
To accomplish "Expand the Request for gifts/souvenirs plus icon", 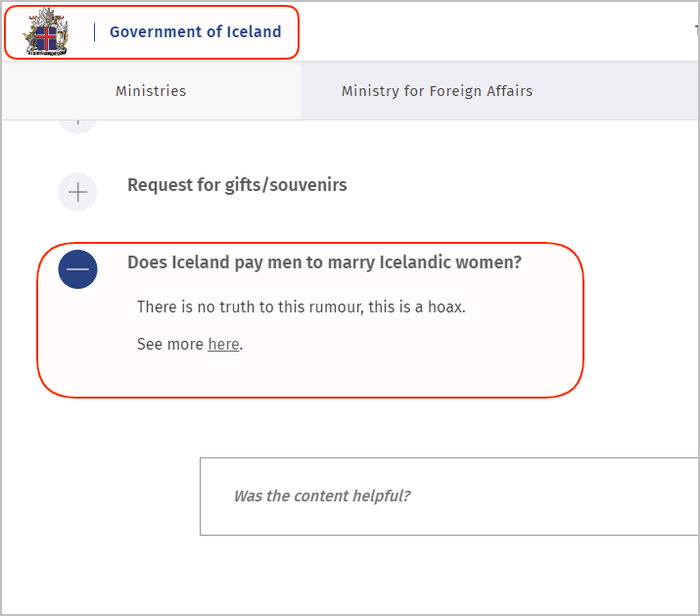I will 77,192.
